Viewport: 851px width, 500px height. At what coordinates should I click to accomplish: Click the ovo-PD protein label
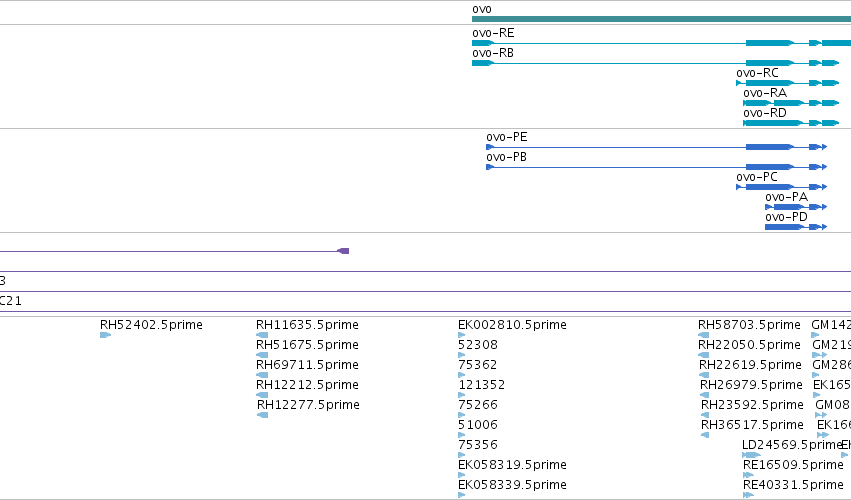point(786,218)
